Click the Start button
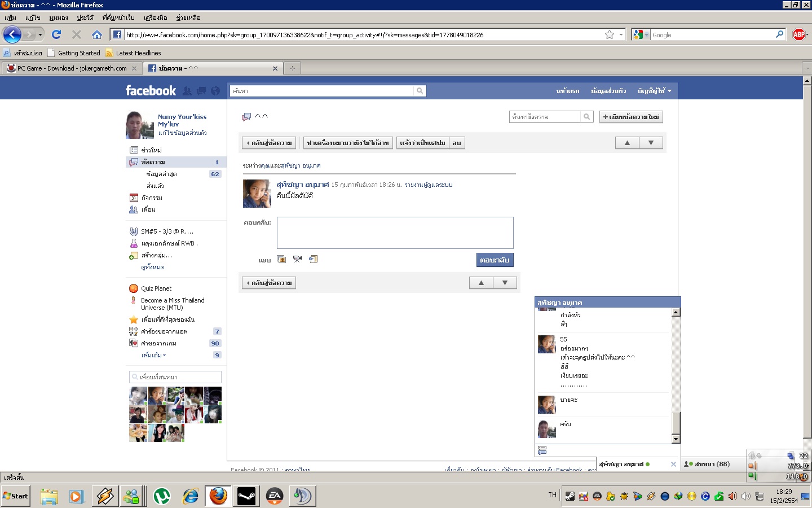Screen dimensions: 812x508 (16, 496)
